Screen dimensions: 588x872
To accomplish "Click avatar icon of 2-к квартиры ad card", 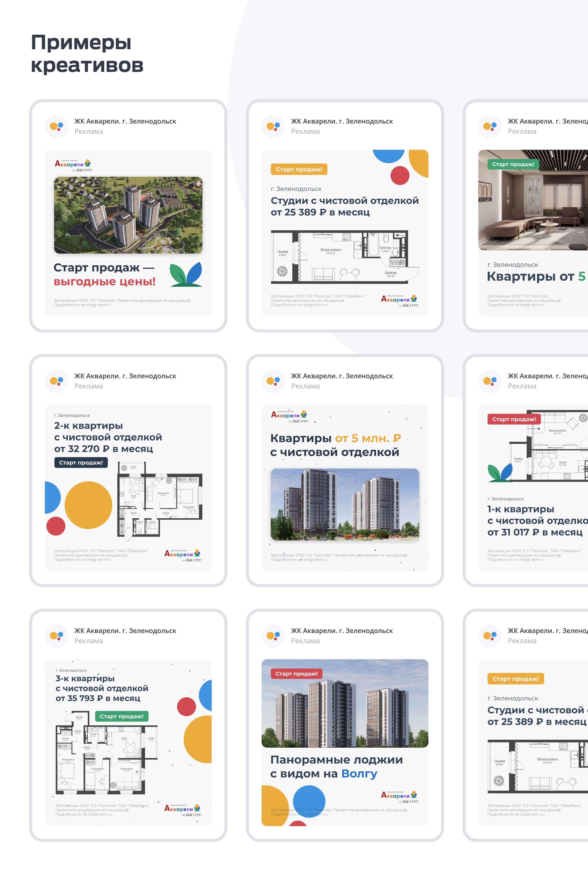I will 56,381.
